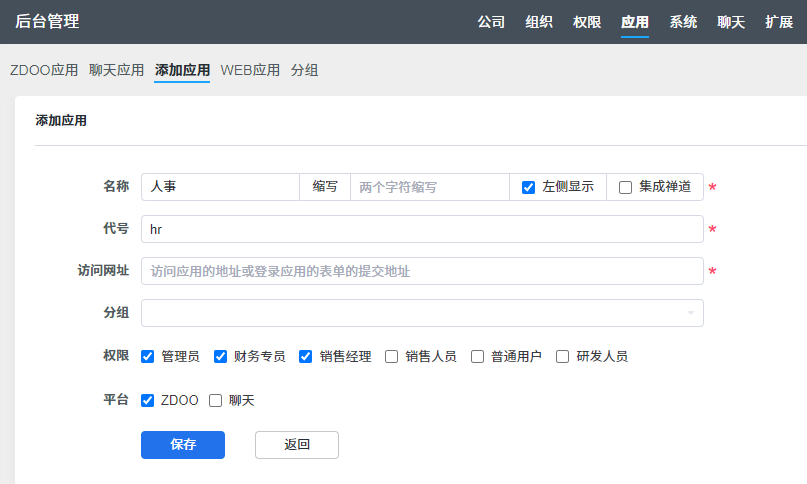The width and height of the screenshot is (807, 484).
Task: Go to 扩展 in the top navigation
Action: coord(779,22)
